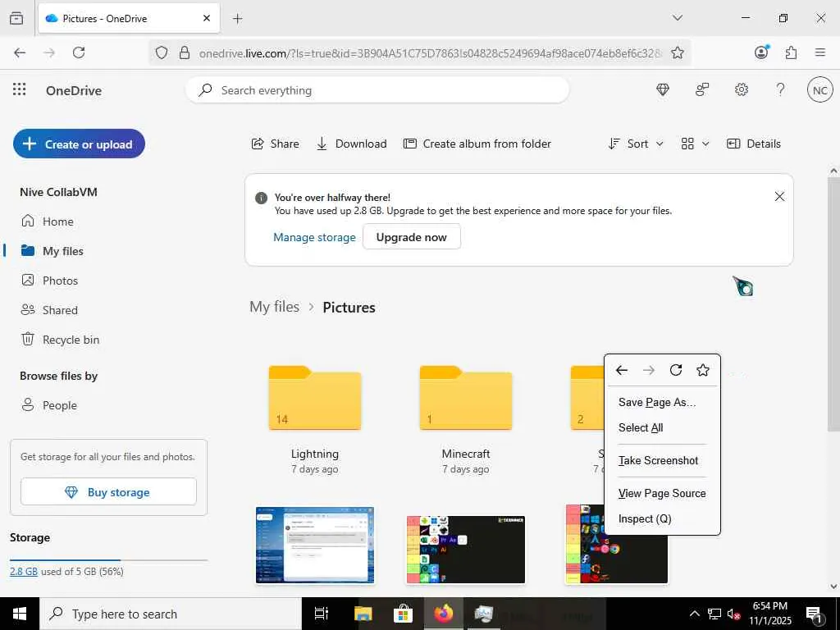Open the Firefox hamburger menu
840x630 pixels.
pyautogui.click(x=819, y=52)
